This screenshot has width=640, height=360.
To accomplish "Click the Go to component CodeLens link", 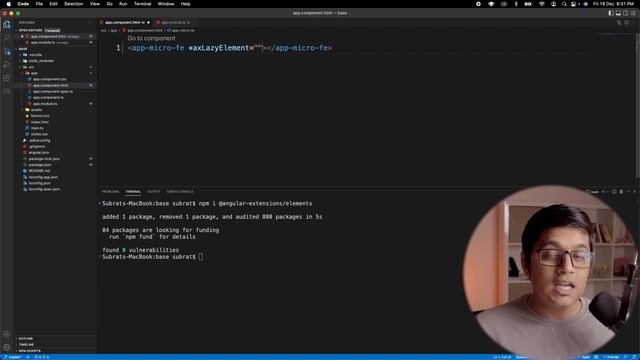I will click(151, 38).
